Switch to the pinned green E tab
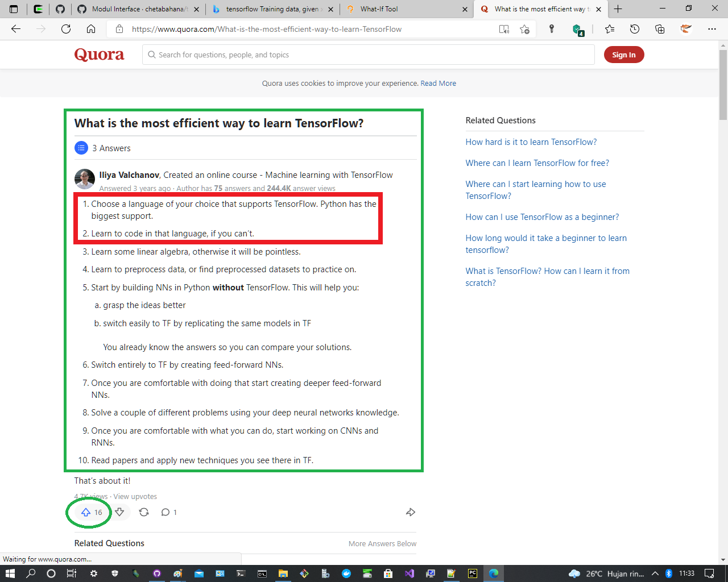 38,9
